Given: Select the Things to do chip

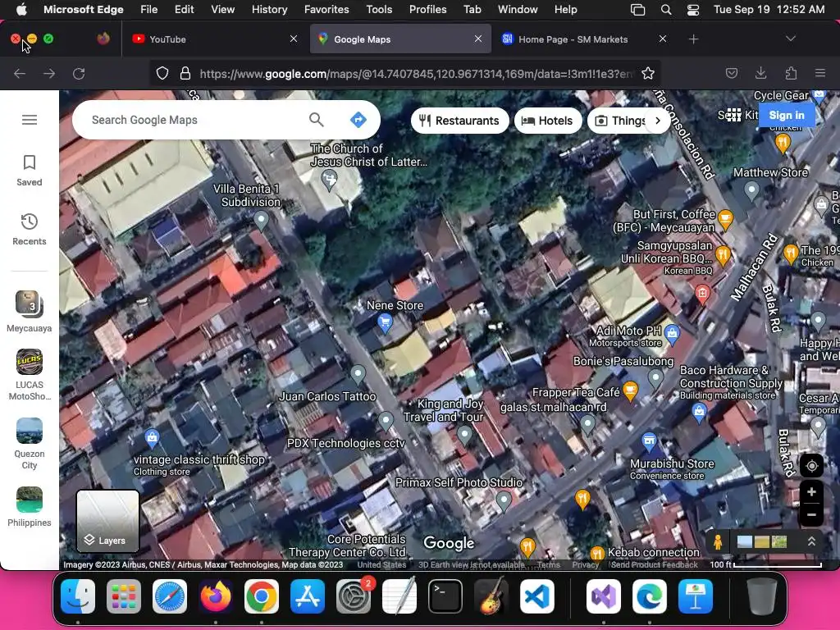Looking at the screenshot, I should point(620,121).
